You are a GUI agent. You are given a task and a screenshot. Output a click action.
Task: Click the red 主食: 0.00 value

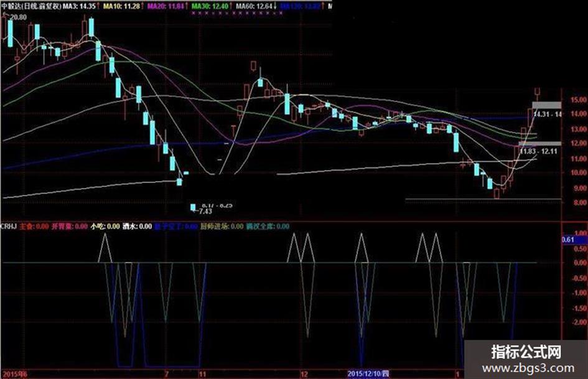[x=34, y=227]
